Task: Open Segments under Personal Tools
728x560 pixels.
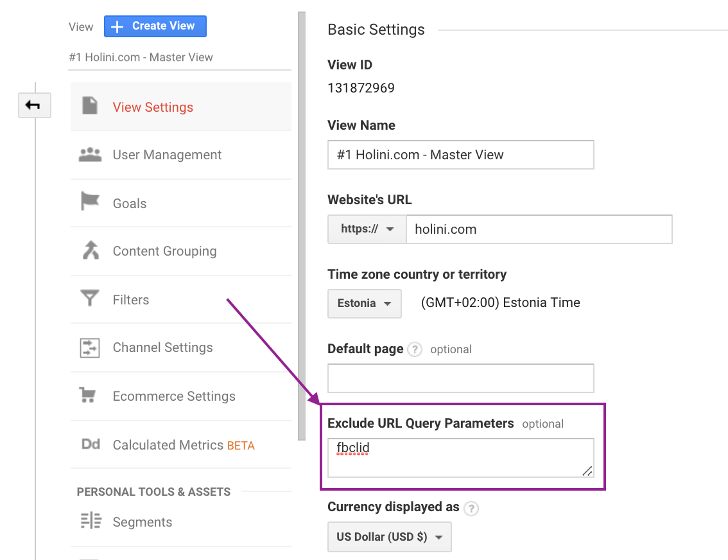Action: tap(181, 522)
